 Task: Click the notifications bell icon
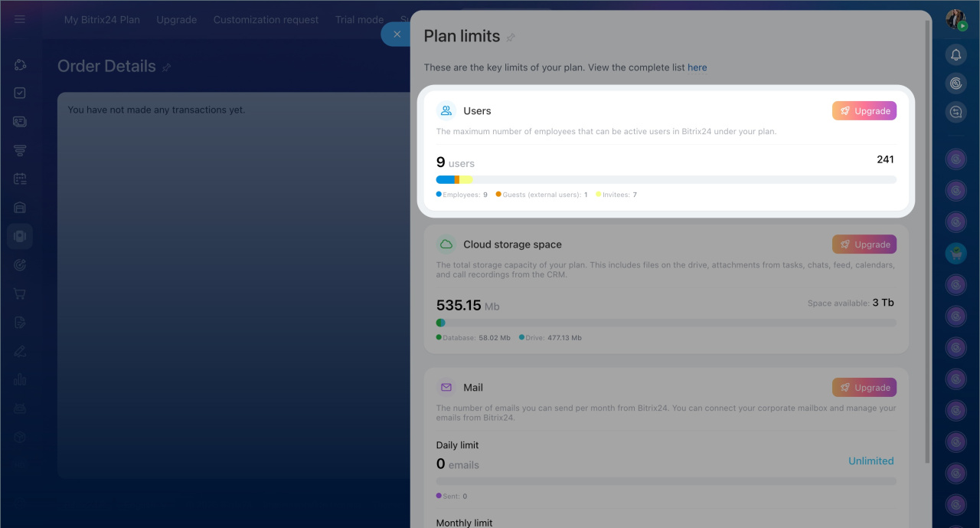955,54
